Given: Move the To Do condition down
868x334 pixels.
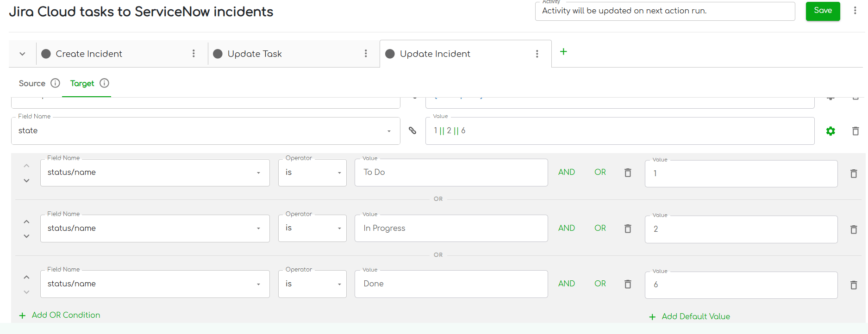Looking at the screenshot, I should (26, 180).
